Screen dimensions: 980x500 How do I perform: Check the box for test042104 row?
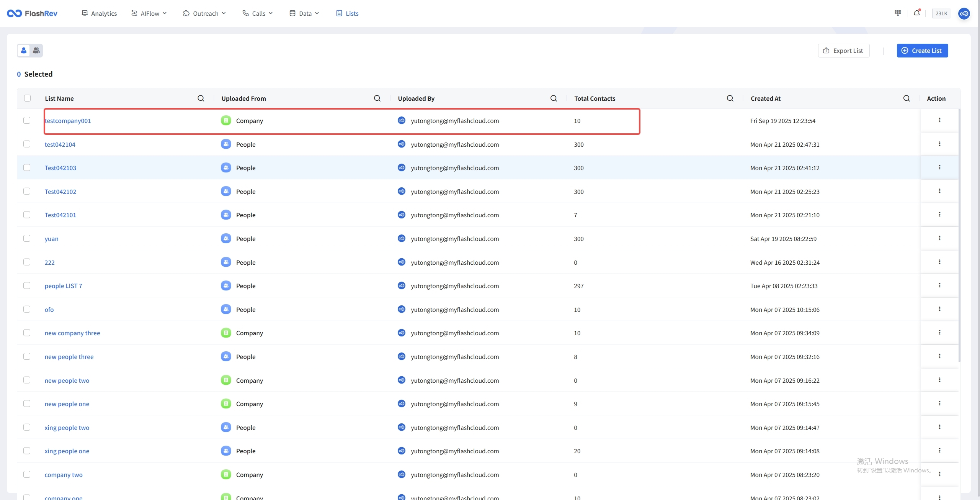click(x=27, y=144)
